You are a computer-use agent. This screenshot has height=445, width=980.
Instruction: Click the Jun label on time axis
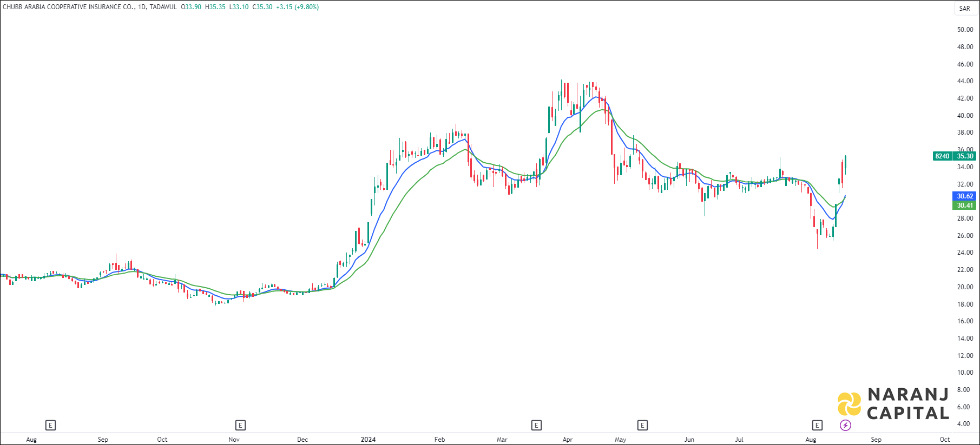(x=689, y=440)
